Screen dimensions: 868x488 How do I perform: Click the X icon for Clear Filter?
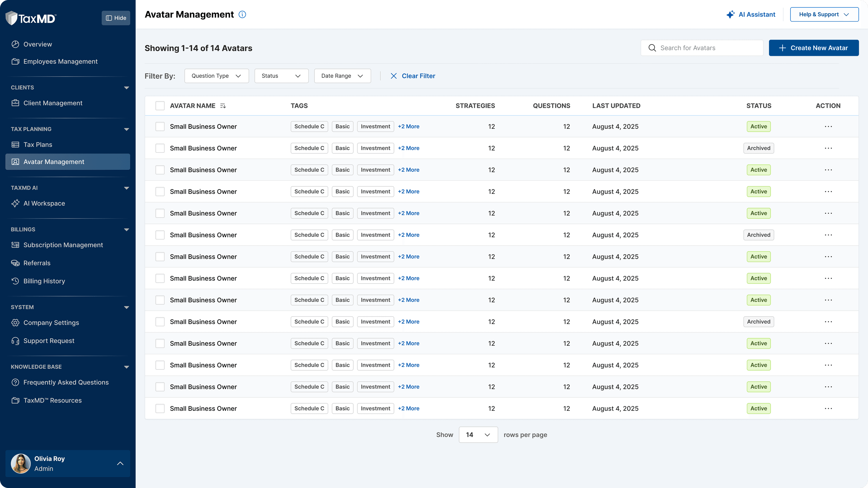click(x=393, y=76)
